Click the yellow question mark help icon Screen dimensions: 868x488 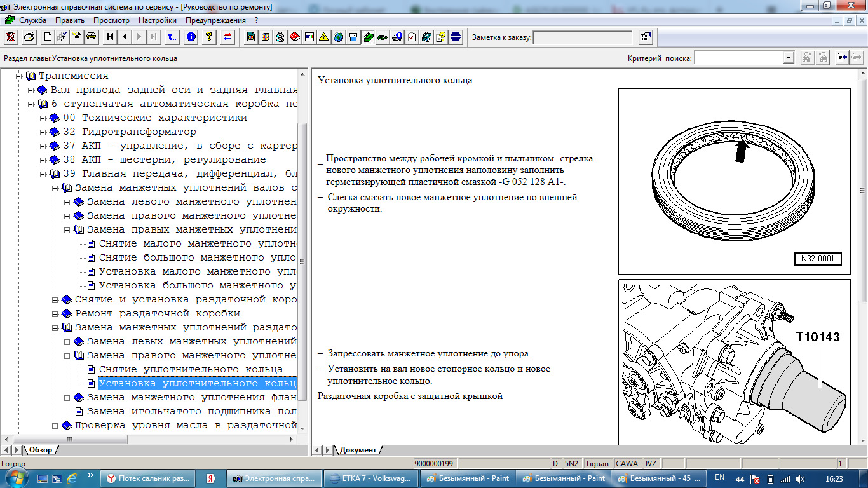(x=208, y=37)
